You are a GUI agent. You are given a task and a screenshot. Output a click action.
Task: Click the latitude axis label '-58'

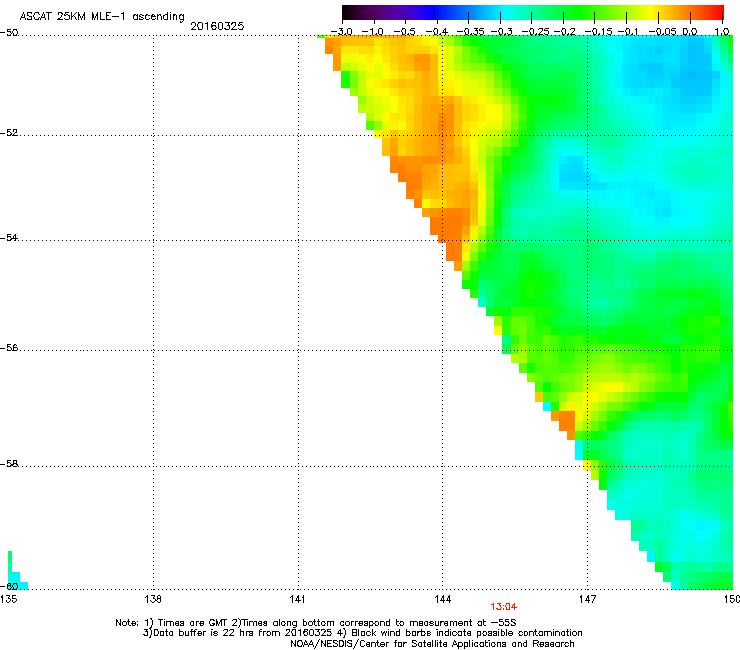tap(9, 464)
